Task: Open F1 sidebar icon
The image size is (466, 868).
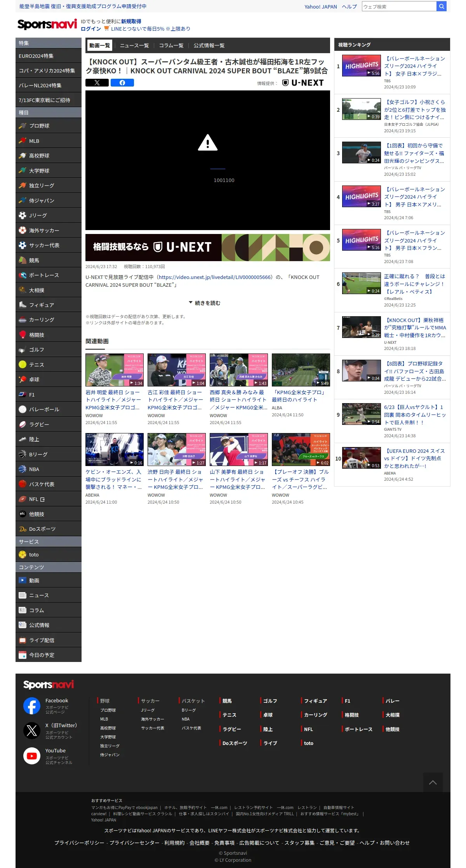Action: click(x=23, y=395)
